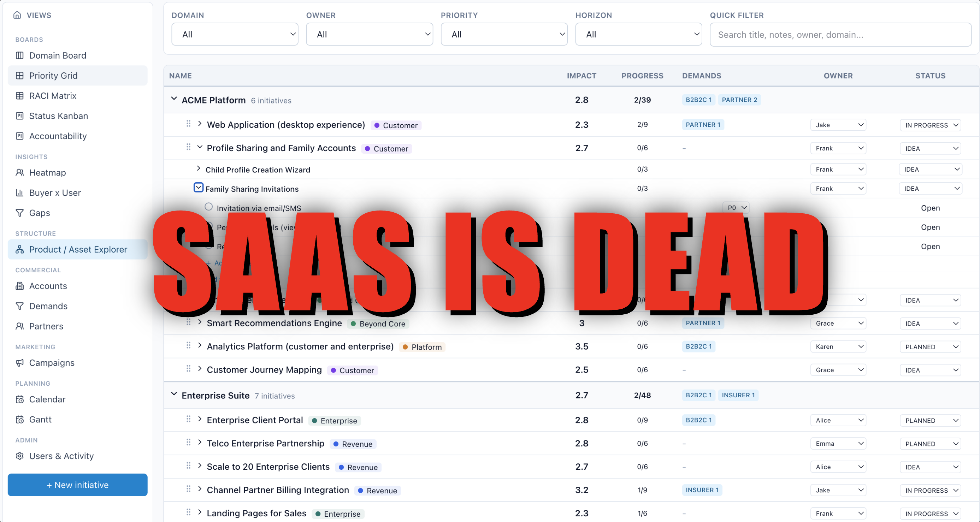The height and width of the screenshot is (522, 980).
Task: Click the Domain Board sidebar icon
Action: click(19, 55)
